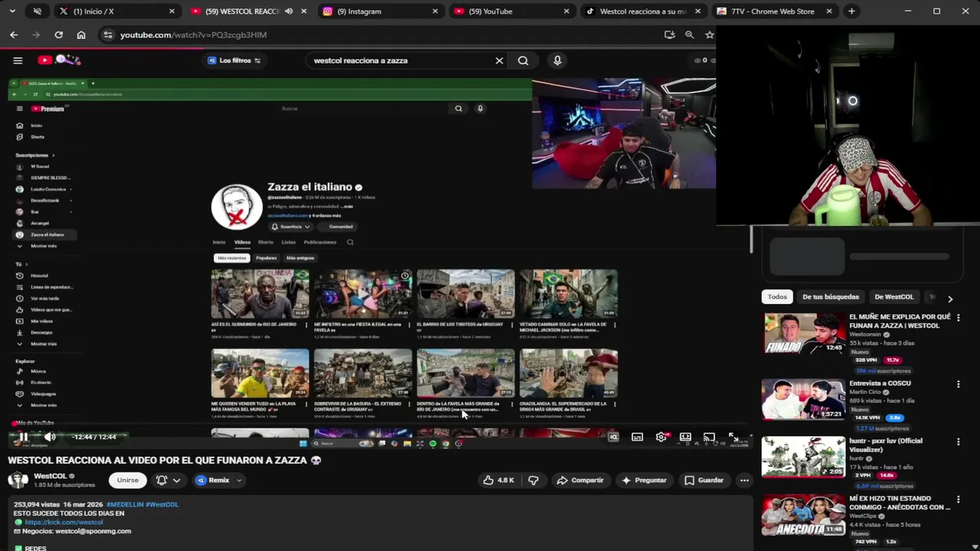Viewport: 980px width, 551px height.
Task: Open the WestCOL channel avatar
Action: pyautogui.click(x=18, y=480)
